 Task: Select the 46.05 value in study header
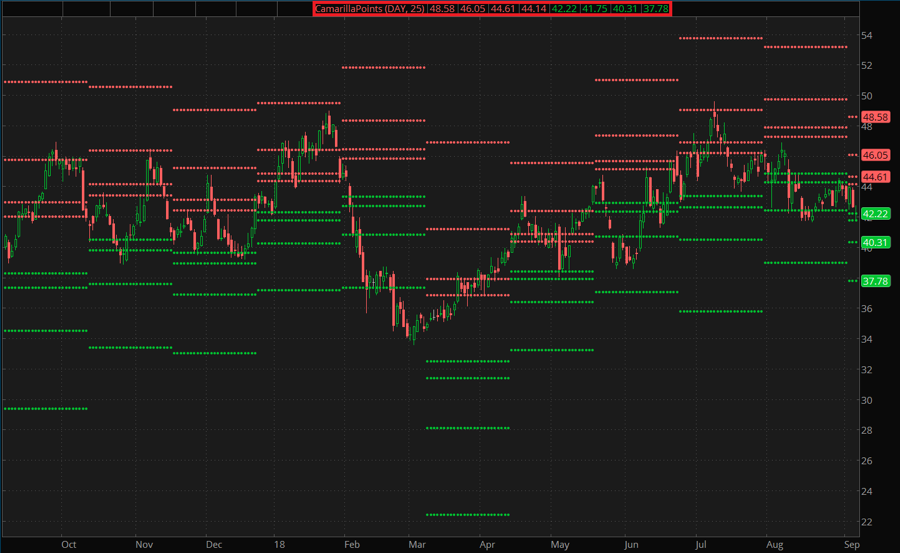tap(472, 9)
